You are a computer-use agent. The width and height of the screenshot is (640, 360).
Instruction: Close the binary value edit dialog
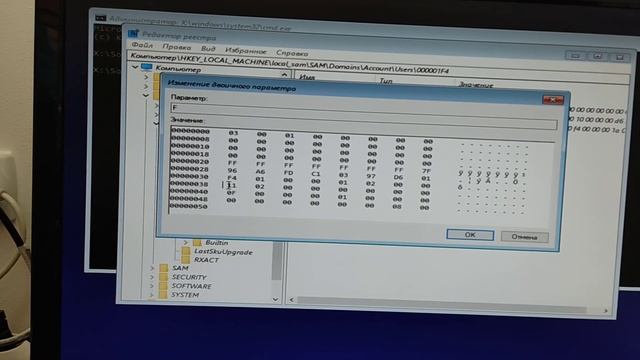point(553,100)
